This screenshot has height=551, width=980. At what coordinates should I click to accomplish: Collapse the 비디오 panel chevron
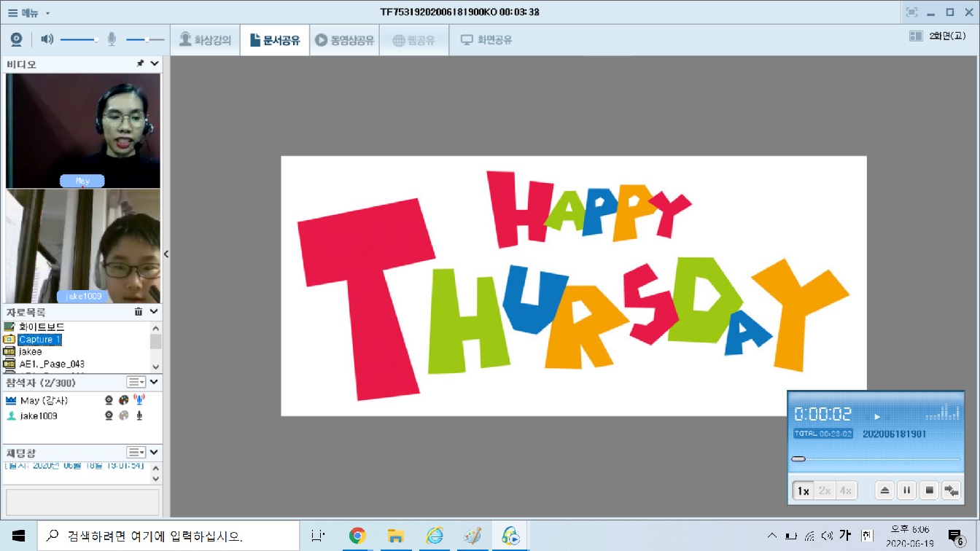click(155, 64)
